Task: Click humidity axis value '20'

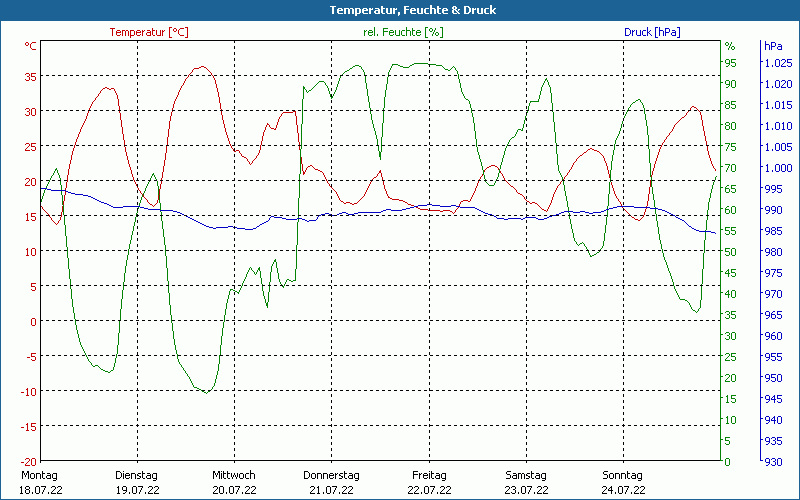Action: pyautogui.click(x=731, y=378)
